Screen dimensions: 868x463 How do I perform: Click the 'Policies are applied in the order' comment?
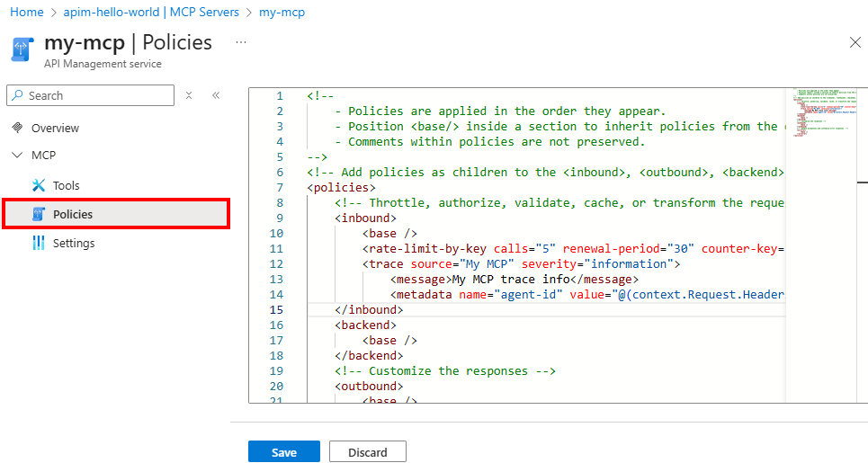500,111
